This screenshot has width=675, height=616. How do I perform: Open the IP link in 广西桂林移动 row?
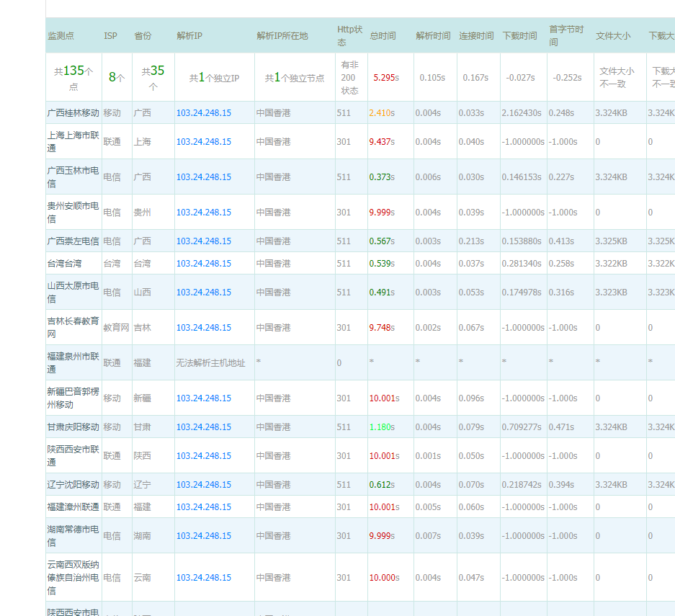point(204,113)
